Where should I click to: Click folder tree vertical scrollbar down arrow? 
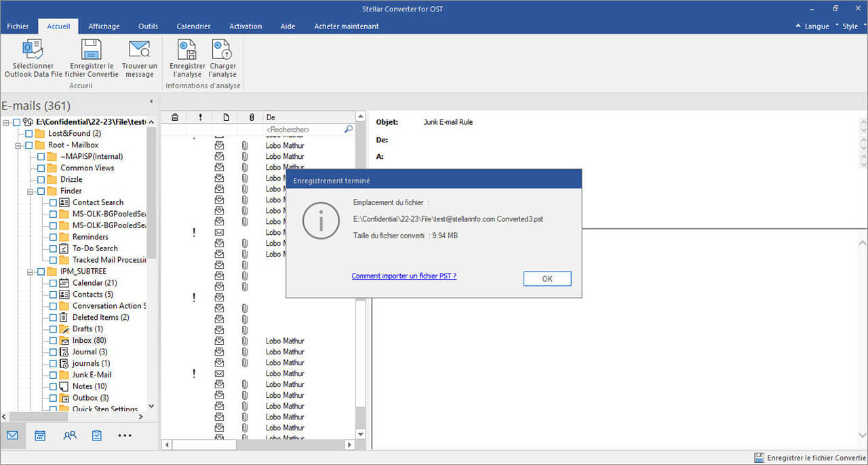coord(151,407)
